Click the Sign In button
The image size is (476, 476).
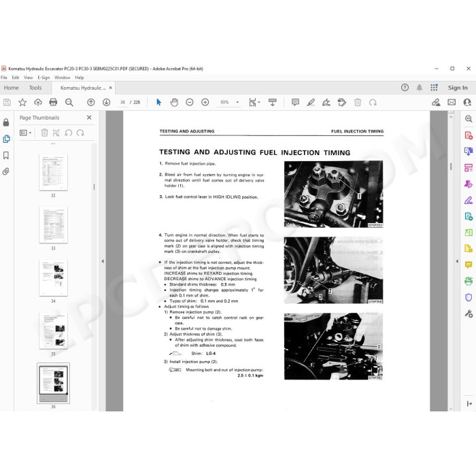[458, 88]
